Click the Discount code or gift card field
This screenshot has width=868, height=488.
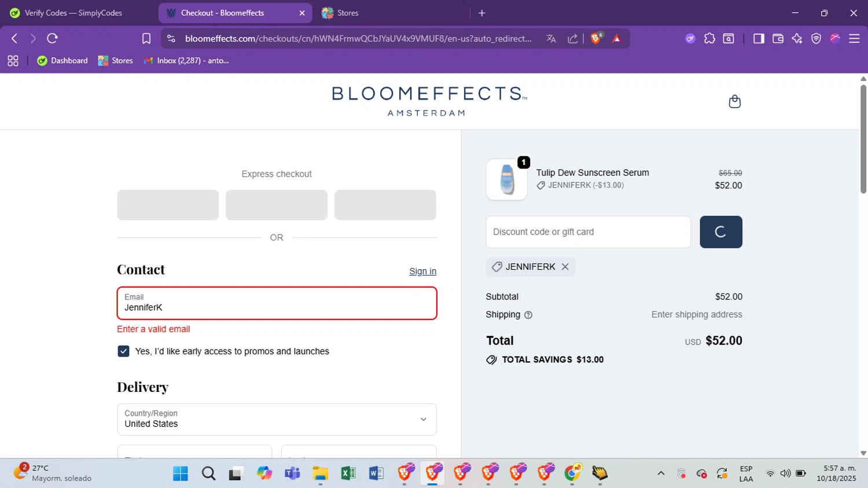[x=588, y=232]
